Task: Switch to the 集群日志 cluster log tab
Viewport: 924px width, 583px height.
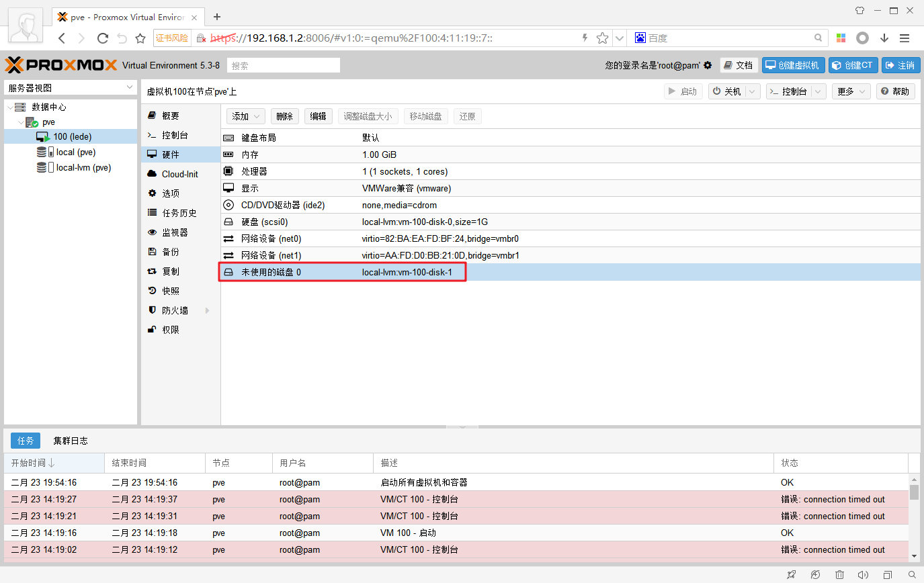Action: point(71,441)
